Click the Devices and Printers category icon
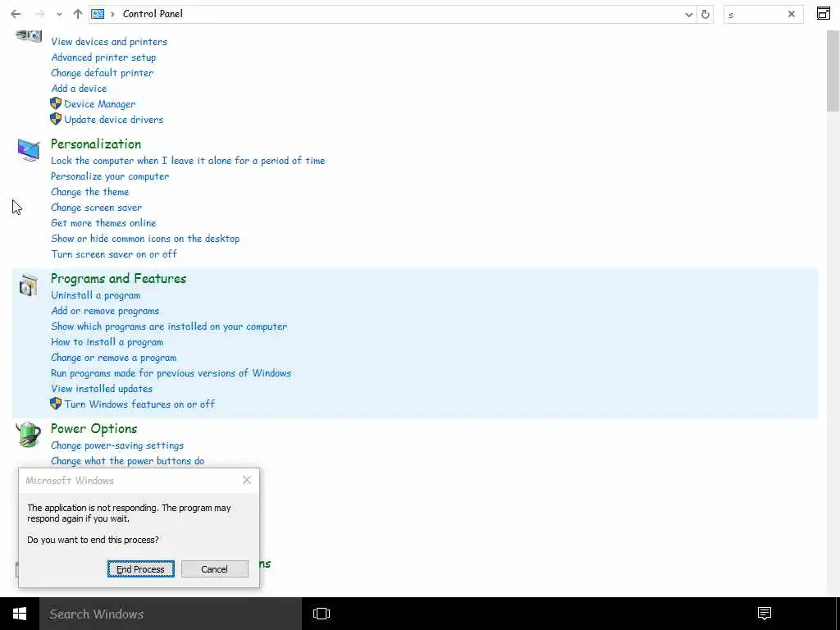 click(x=29, y=35)
